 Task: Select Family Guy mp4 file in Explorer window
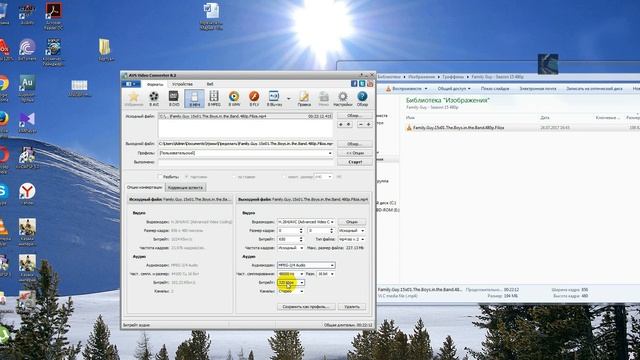coord(458,128)
